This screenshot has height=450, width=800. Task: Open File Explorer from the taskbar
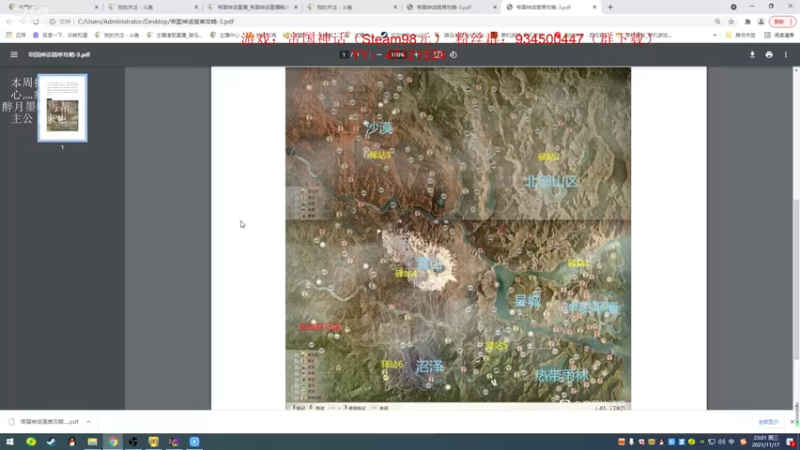(x=92, y=442)
